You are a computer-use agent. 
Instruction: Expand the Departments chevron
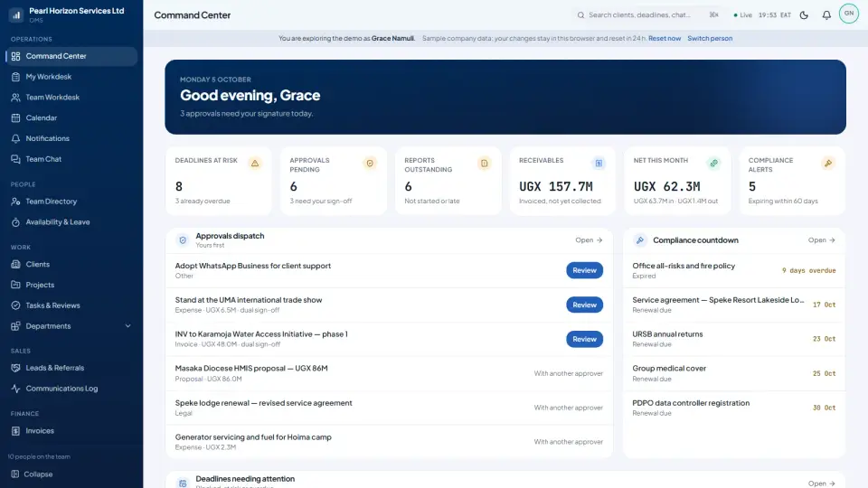pyautogui.click(x=127, y=326)
